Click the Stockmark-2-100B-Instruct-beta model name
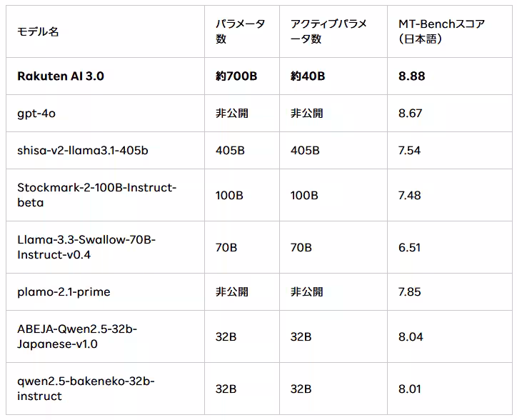Screen dimensions: 517x420 click(x=96, y=195)
